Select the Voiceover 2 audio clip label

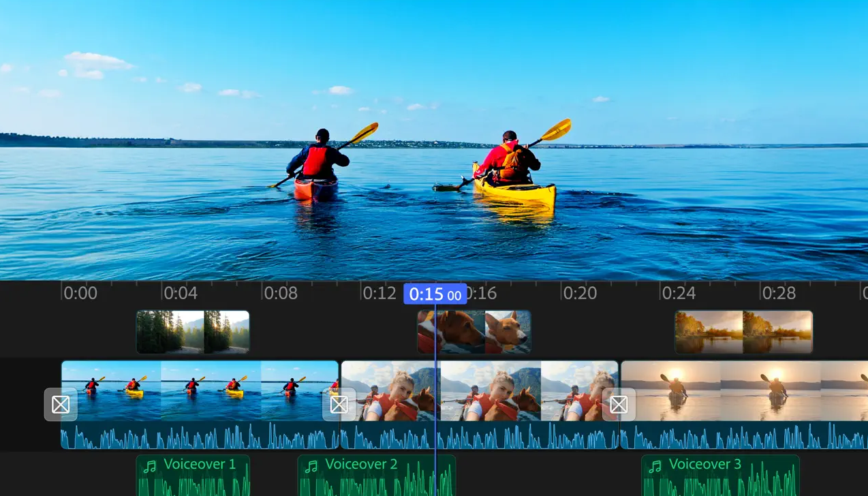[361, 465]
